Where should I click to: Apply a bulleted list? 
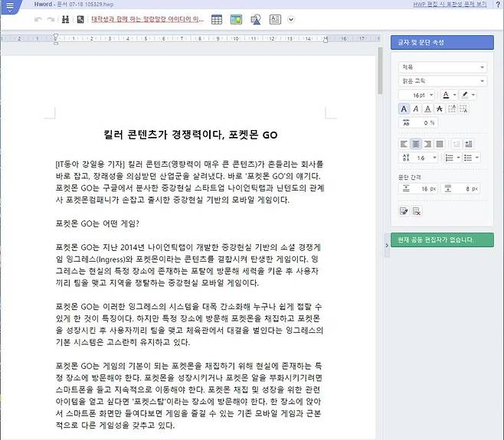[x=468, y=158]
